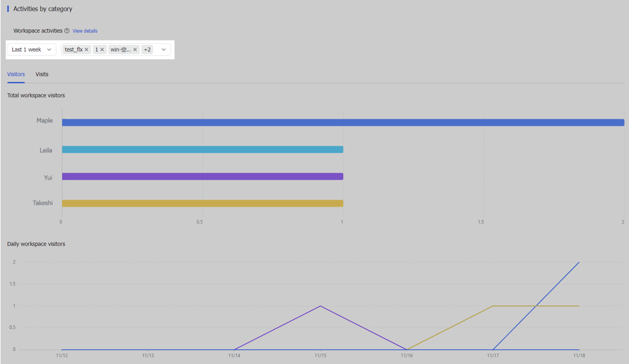
Task: Select the Visitors tab
Action: point(16,74)
